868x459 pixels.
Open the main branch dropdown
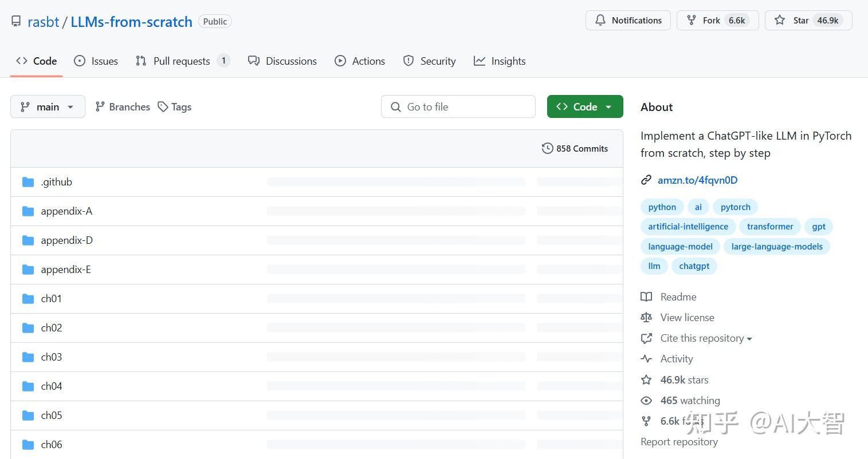48,107
